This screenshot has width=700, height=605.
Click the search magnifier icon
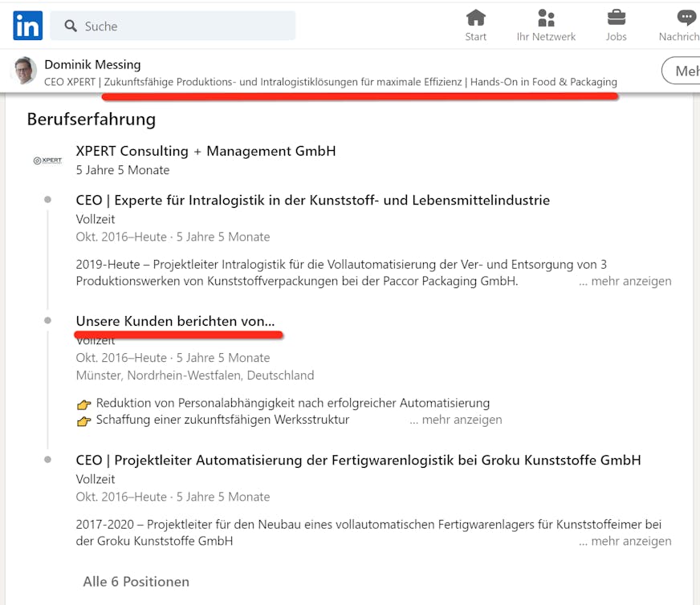click(71, 26)
